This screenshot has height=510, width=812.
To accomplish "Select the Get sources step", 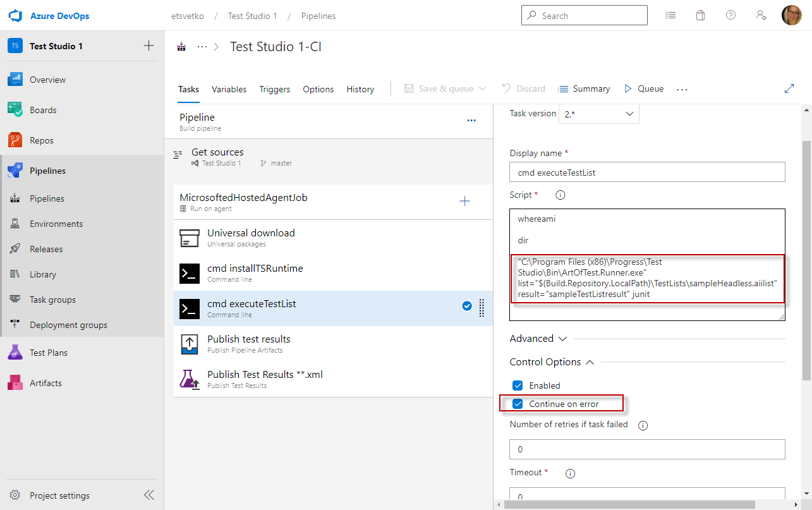I will coord(329,157).
